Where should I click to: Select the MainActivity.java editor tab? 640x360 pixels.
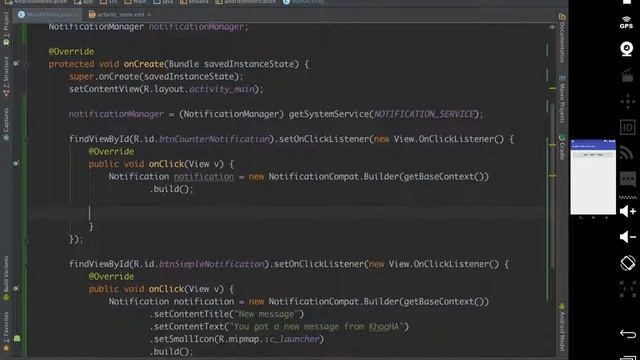click(x=47, y=14)
